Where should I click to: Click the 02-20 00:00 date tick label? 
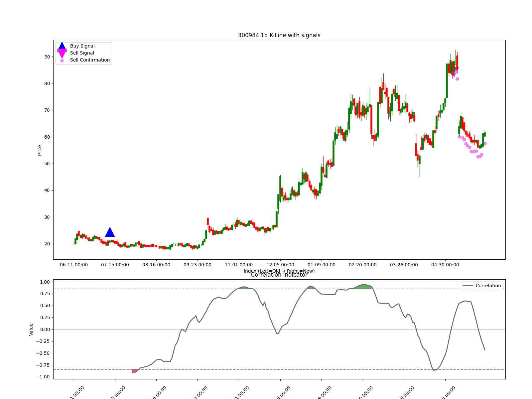tap(363, 265)
